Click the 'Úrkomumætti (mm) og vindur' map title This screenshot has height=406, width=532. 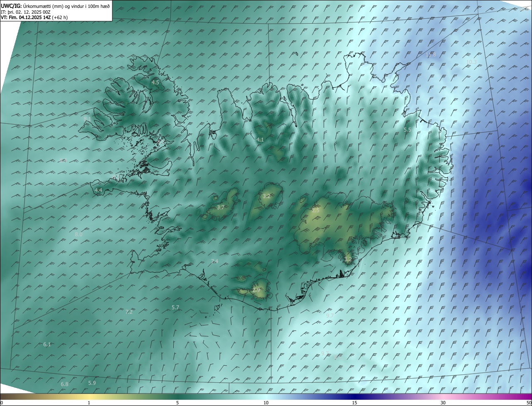pyautogui.click(x=66, y=6)
